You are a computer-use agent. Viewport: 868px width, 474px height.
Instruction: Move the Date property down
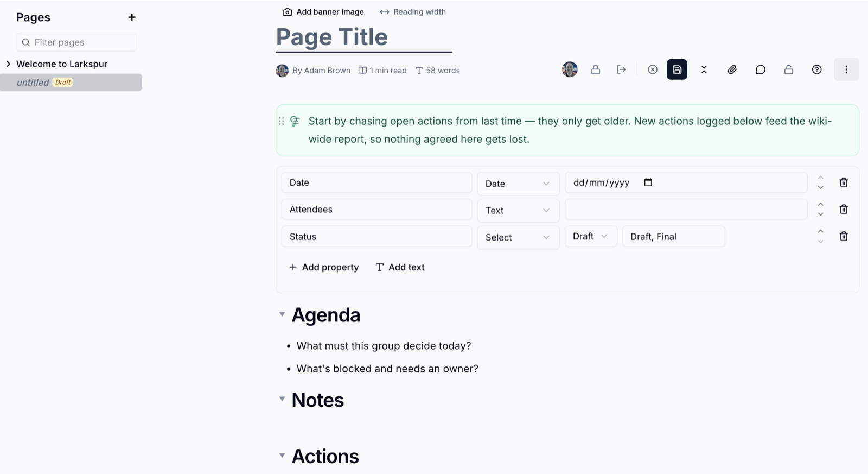pos(821,188)
